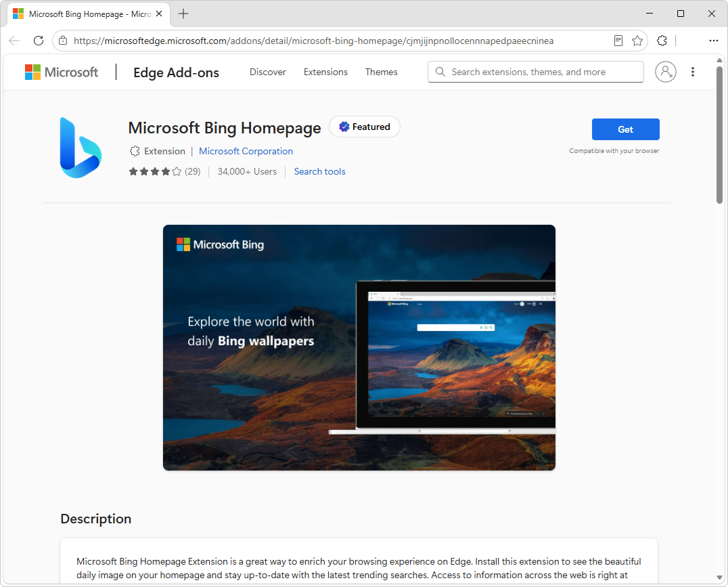Image resolution: width=728 pixels, height=587 pixels.
Task: Click the scrollbar down arrow
Action: tap(719, 578)
